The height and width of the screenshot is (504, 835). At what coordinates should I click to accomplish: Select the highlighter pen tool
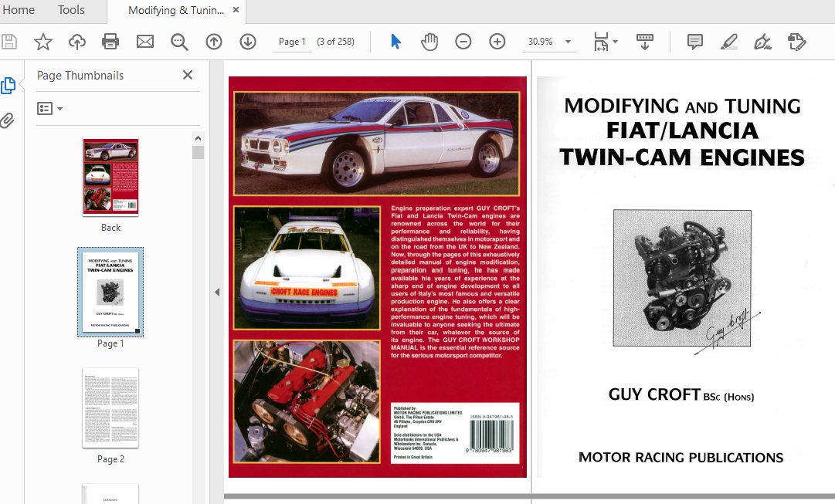(x=729, y=42)
